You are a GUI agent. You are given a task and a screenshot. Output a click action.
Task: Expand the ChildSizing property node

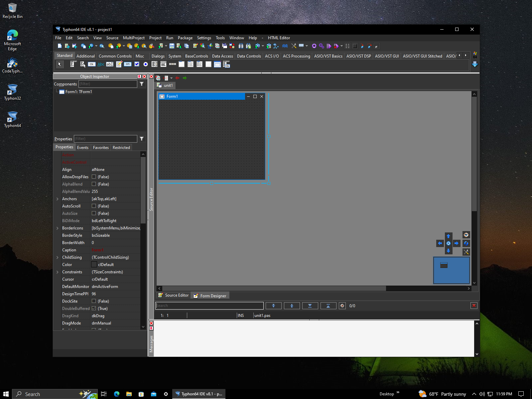tap(58, 257)
